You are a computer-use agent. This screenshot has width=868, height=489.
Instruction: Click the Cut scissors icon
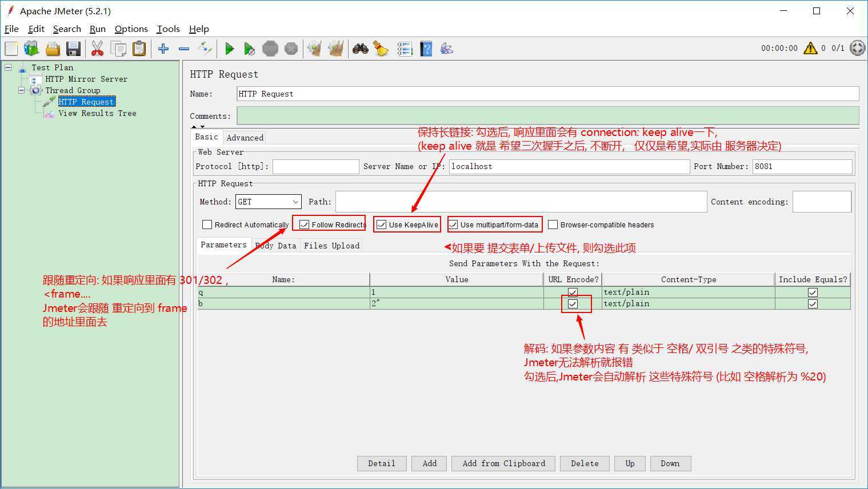tap(98, 49)
